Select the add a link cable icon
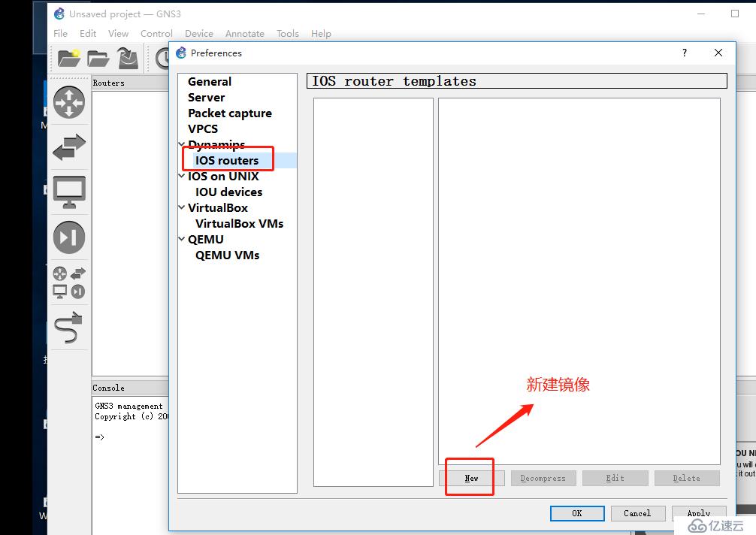The width and height of the screenshot is (756, 535). coord(68,328)
